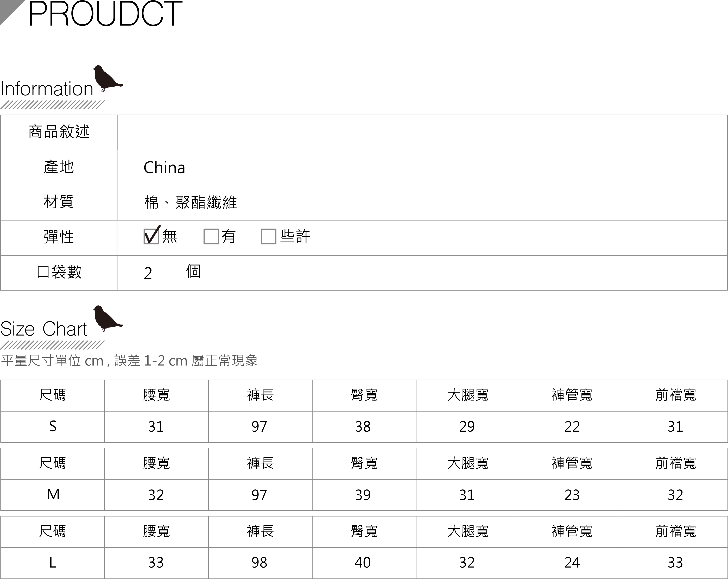Image resolution: width=728 pixels, height=579 pixels.
Task: Click the Information section heading
Action: [x=47, y=89]
